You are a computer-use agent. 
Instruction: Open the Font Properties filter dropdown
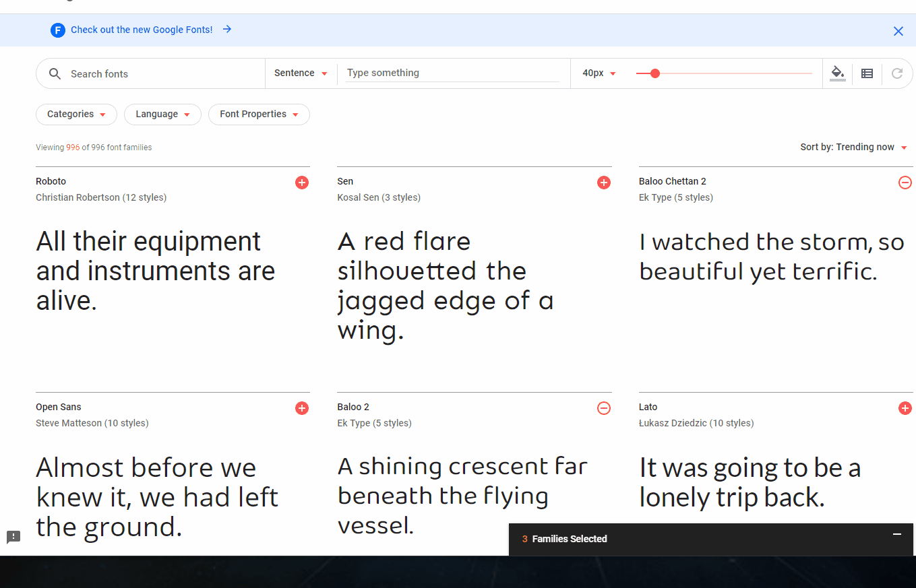(259, 115)
